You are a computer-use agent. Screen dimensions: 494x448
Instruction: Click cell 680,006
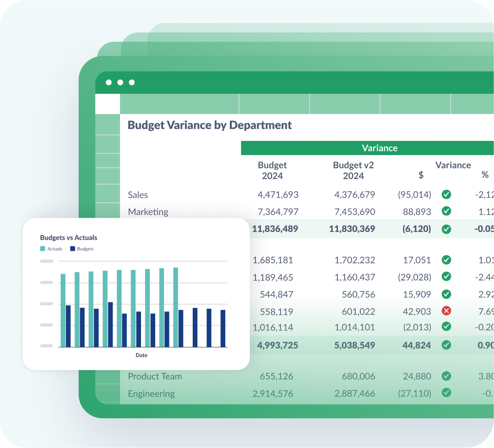pos(358,376)
